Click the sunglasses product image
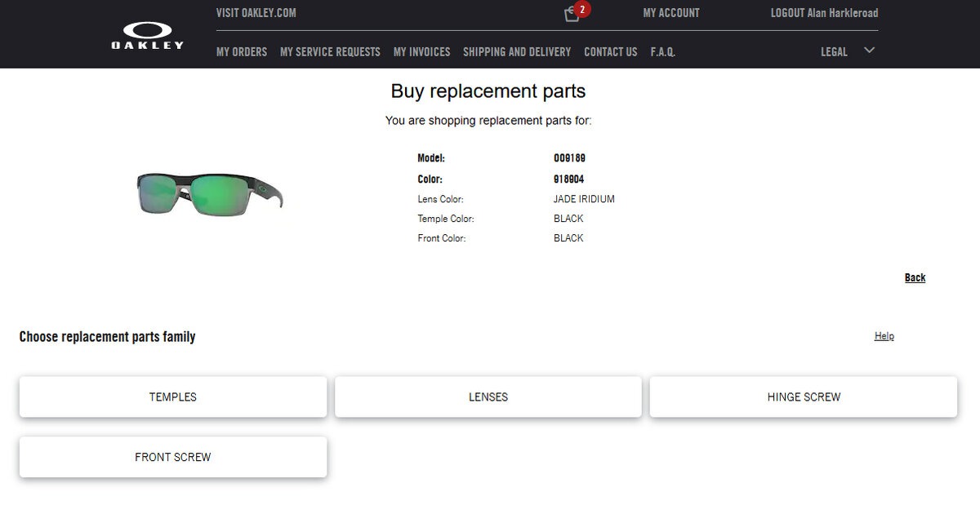The image size is (980, 514). tap(210, 194)
